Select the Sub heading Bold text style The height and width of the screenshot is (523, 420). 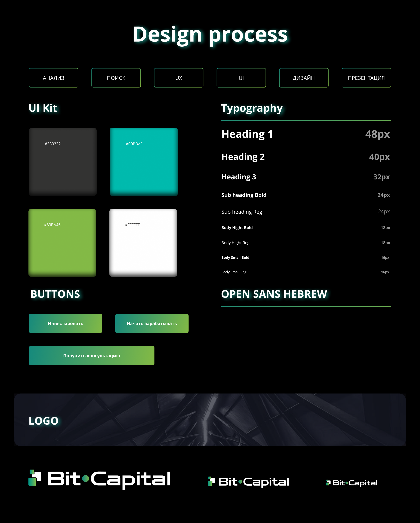[244, 195]
